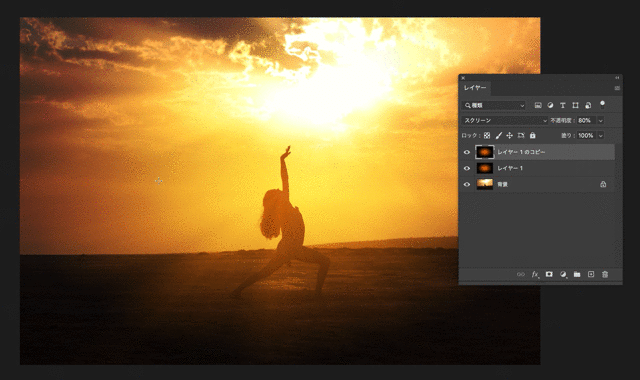Screen dimensions: 640x380
Task: Hide the 背景 layer
Action: pos(467,184)
